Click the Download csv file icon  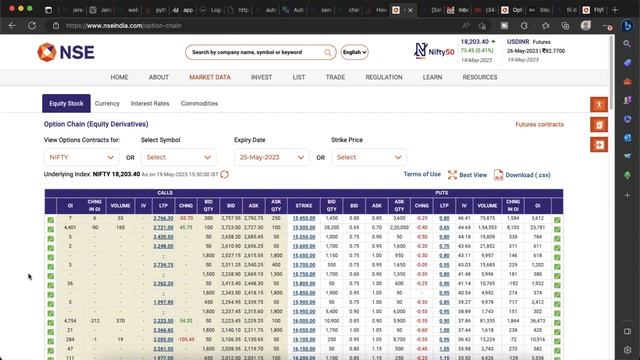[498, 175]
